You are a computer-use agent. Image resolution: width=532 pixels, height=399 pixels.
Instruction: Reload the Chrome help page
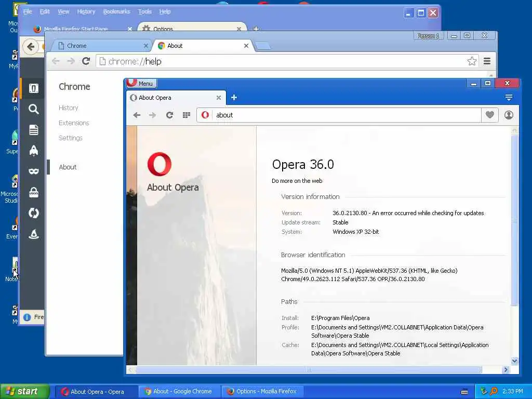click(x=86, y=61)
